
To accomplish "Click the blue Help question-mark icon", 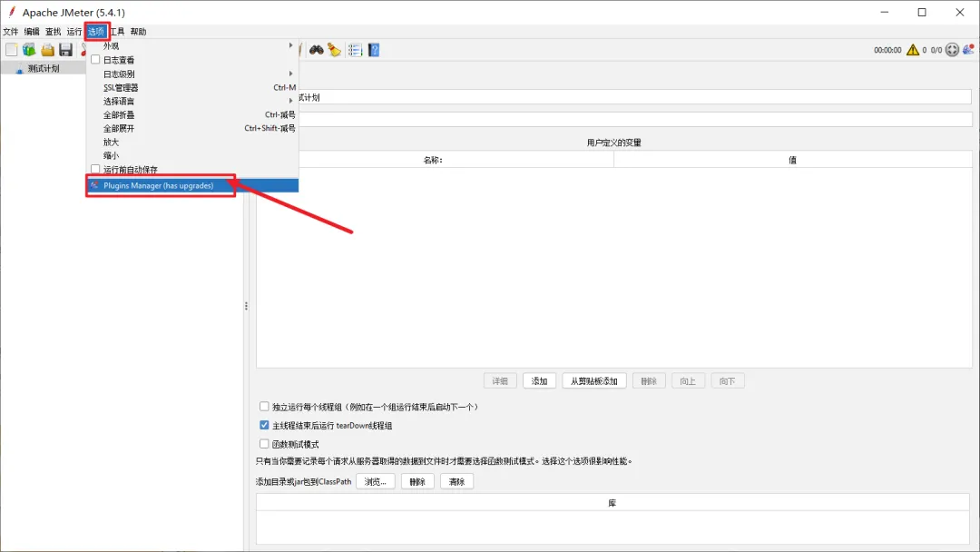I will (374, 50).
